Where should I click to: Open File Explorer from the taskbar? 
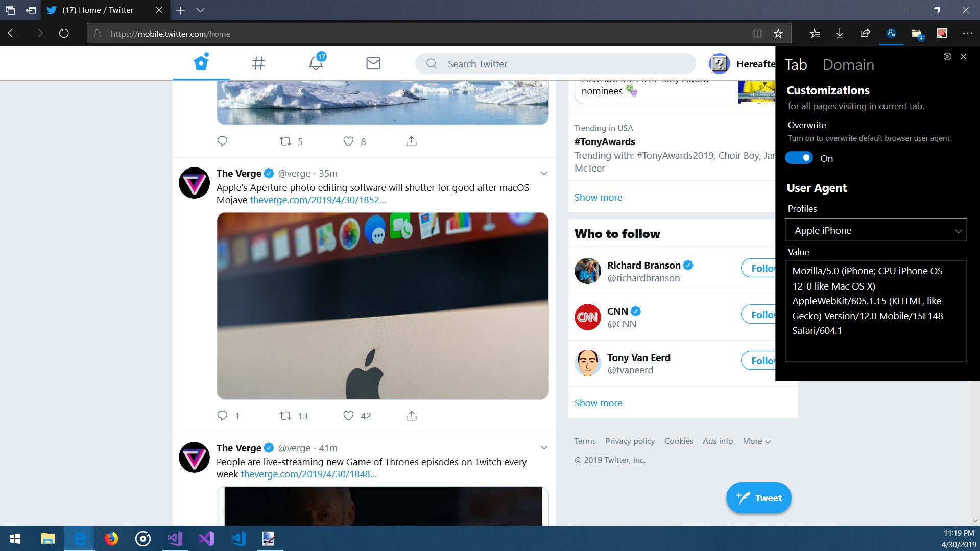[x=47, y=539]
